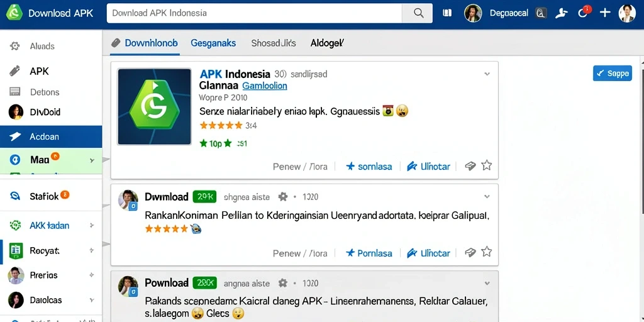The height and width of the screenshot is (322, 644).
Task: Click Ulhotar in APK Indonesia card
Action: 428,166
